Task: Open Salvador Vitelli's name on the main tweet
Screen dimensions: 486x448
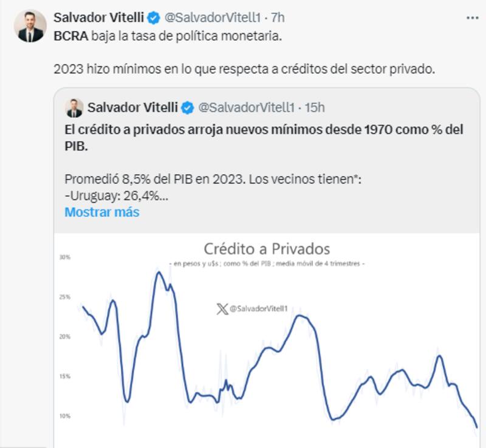Action: click(x=99, y=17)
